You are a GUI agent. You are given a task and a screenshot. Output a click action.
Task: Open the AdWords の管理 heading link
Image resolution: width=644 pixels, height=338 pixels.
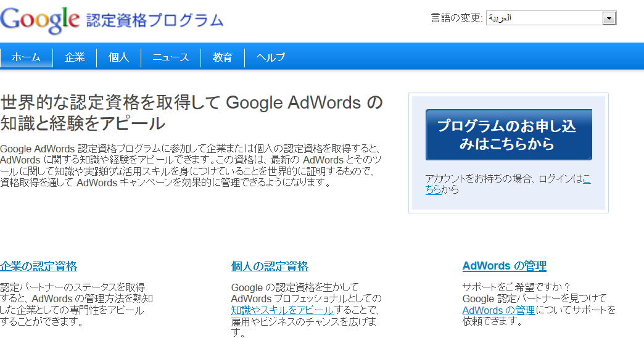click(x=505, y=266)
